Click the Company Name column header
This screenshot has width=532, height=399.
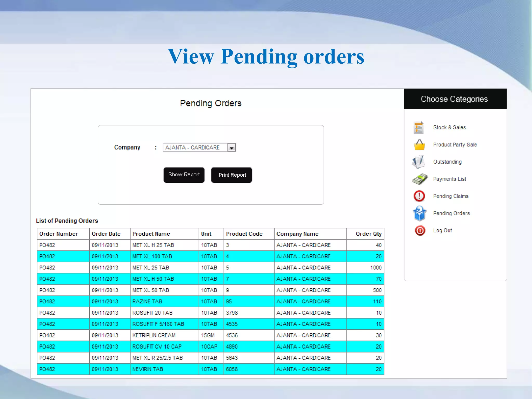pos(310,234)
